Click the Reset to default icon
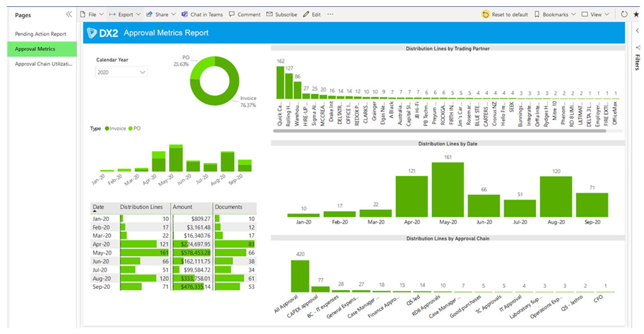This screenshot has width=644, height=334. point(486,14)
